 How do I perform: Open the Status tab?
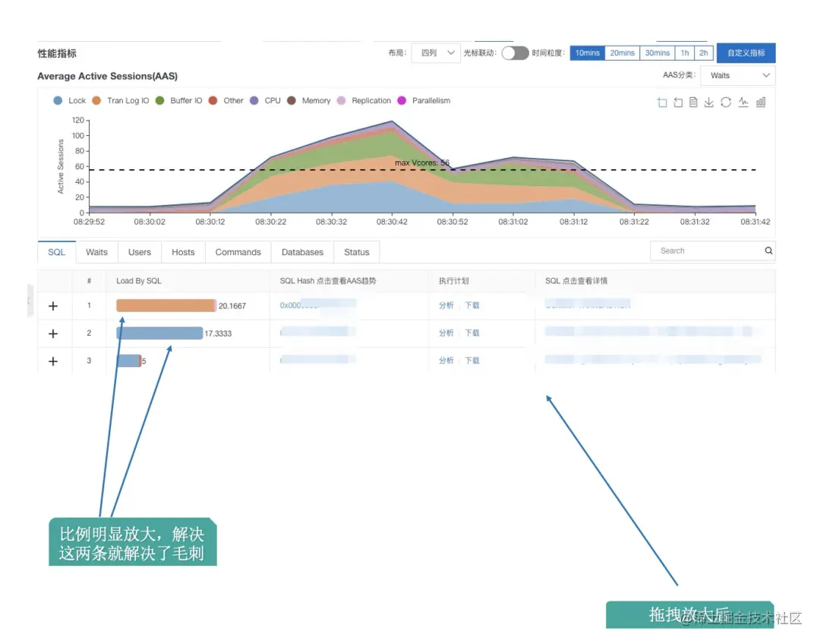pos(357,252)
